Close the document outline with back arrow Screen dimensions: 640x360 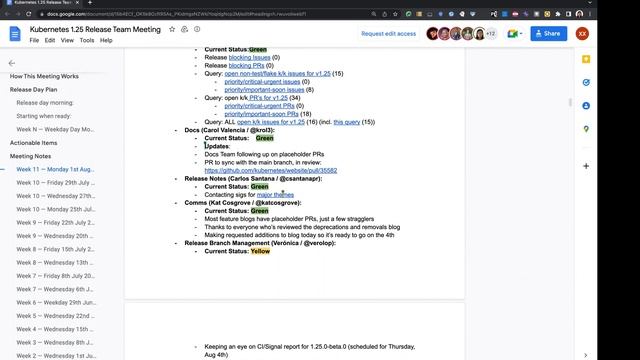(x=12, y=63)
